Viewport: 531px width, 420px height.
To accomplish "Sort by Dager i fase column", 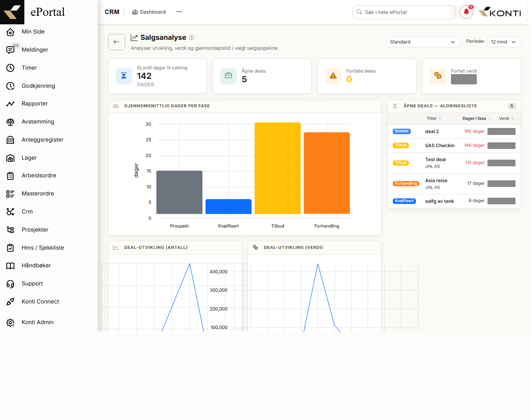I will click(x=477, y=118).
